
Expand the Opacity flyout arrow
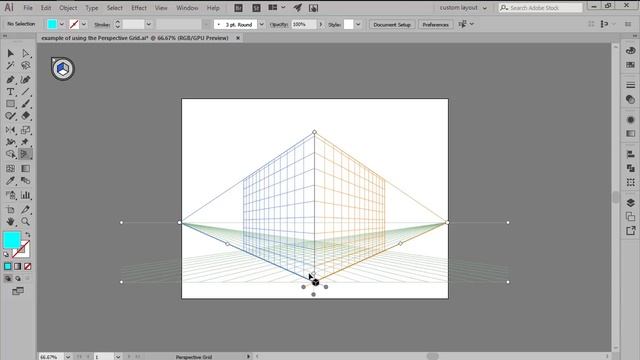click(321, 24)
